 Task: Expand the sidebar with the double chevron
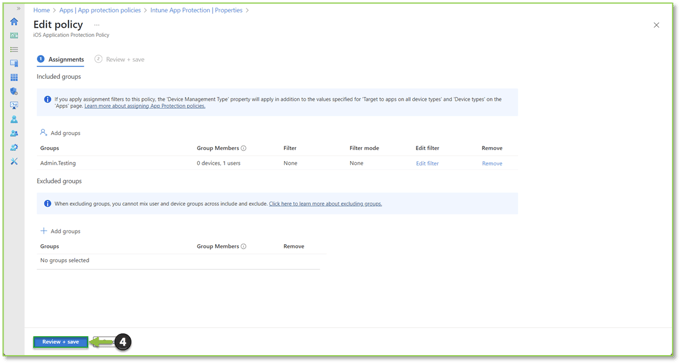pos(18,8)
